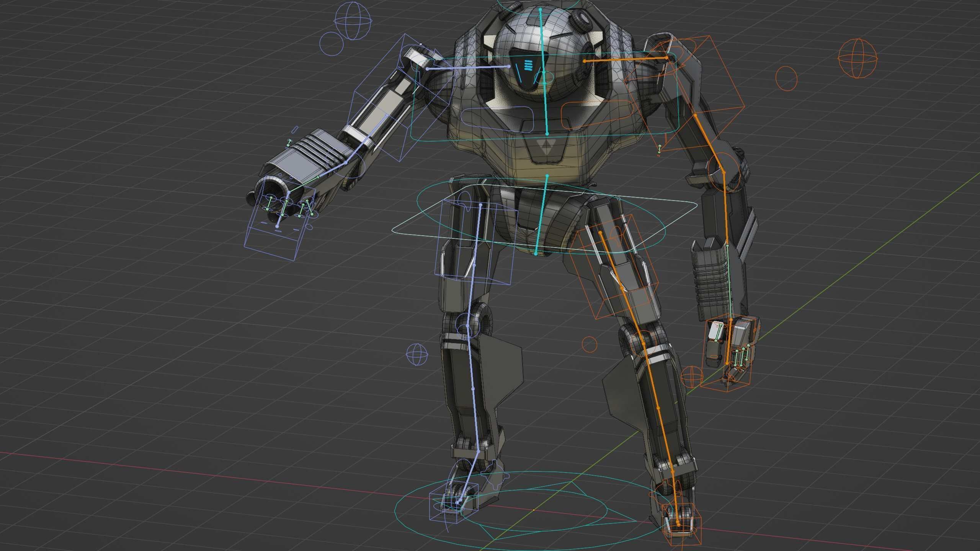Click the yellow origin dot on the floor
Image resolution: width=980 pixels, height=551 pixels.
point(534,510)
